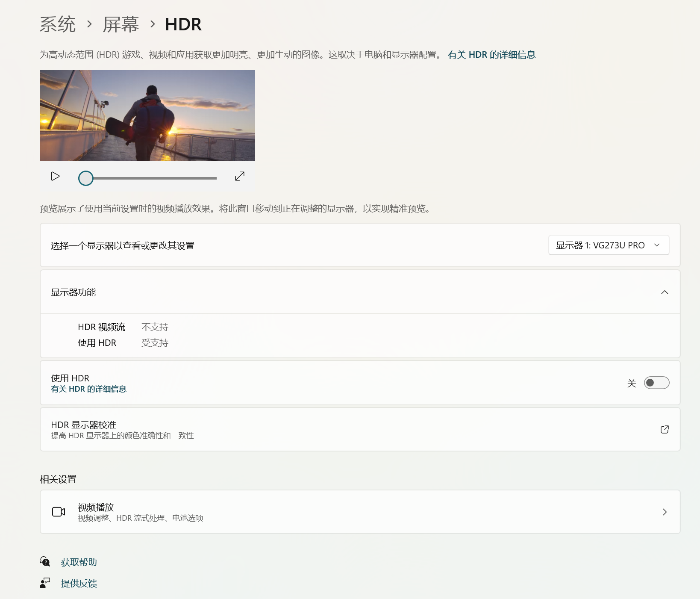Open the 获取帮助 help link
This screenshot has width=700, height=599.
79,561
